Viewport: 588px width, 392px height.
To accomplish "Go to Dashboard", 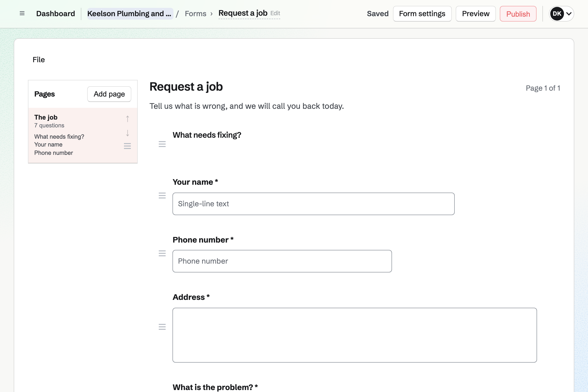I will coord(56,13).
